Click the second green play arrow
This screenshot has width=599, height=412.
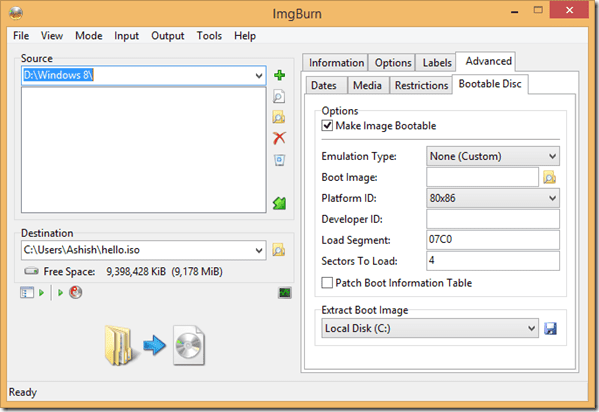point(60,293)
